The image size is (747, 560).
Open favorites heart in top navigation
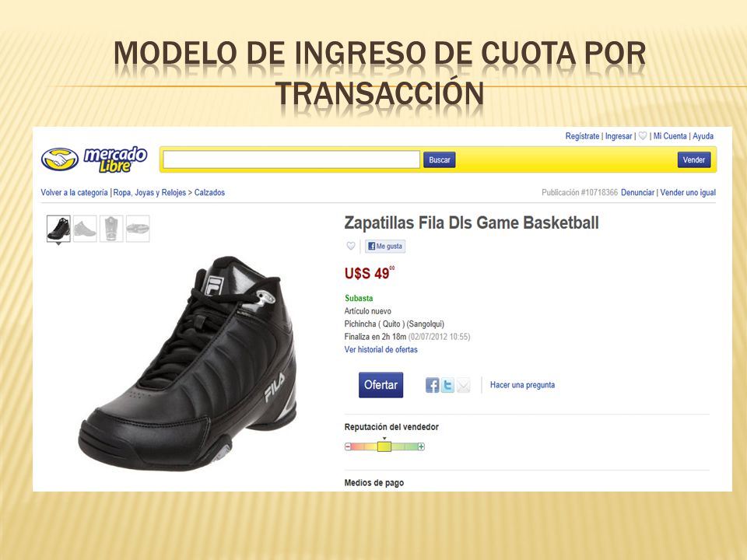coord(642,135)
